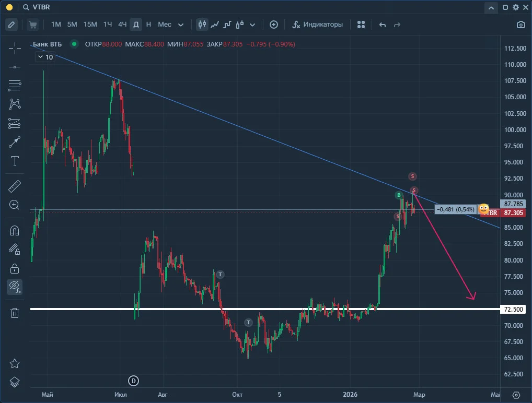The image size is (532, 403).
Task: Switch to the 15М timeframe
Action: click(90, 25)
